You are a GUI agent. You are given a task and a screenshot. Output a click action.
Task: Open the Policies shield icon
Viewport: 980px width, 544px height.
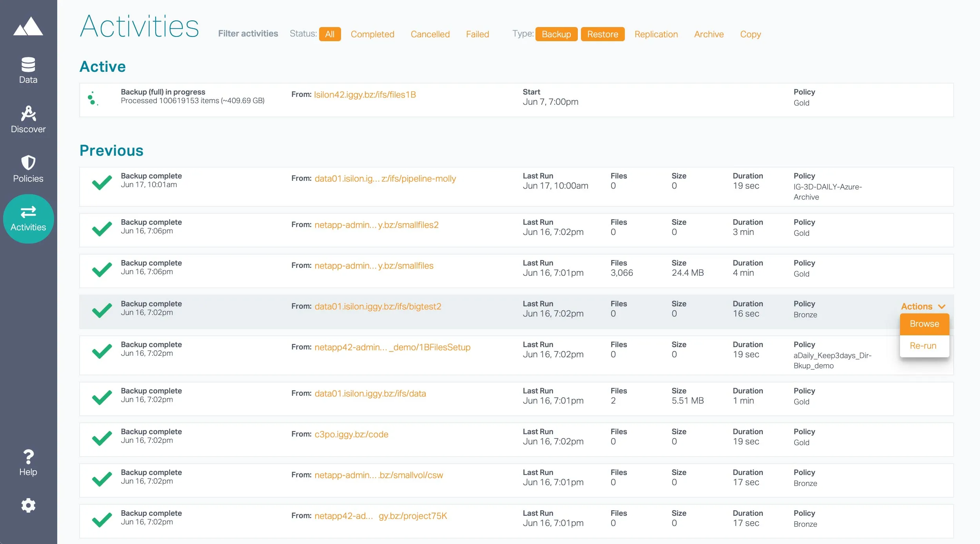(28, 162)
